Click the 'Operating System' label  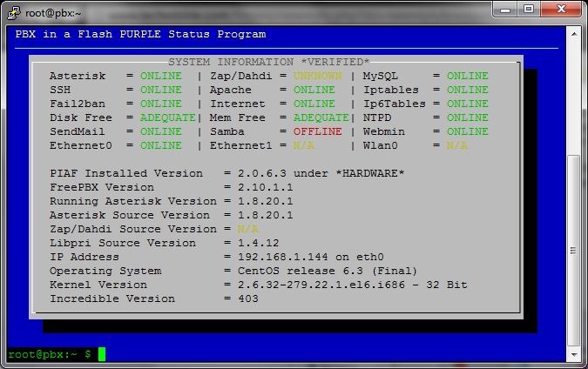[x=105, y=271]
